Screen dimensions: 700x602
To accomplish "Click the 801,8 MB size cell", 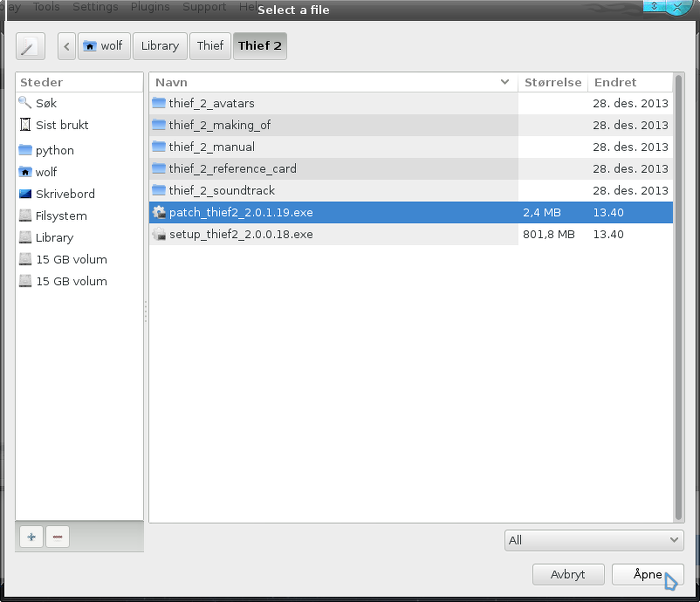I will (x=549, y=234).
